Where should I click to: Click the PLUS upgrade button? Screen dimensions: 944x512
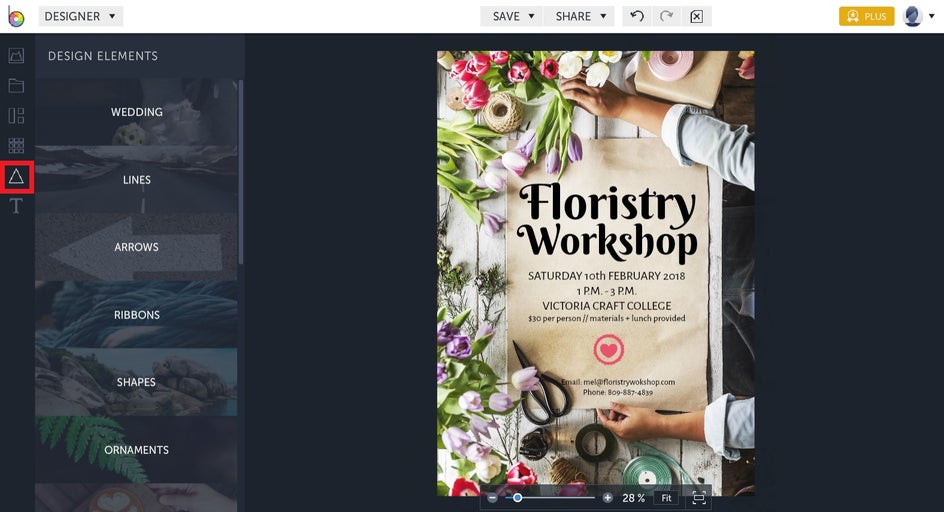pyautogui.click(x=866, y=16)
